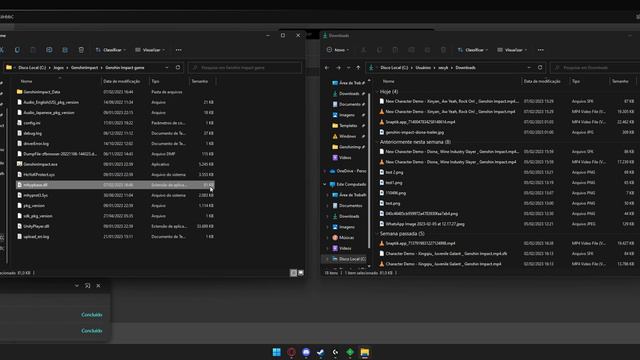Expand address history dropdown in Genshin Impact game window
Image resolution: width=640 pixels, height=360 pixels.
click(x=167, y=67)
